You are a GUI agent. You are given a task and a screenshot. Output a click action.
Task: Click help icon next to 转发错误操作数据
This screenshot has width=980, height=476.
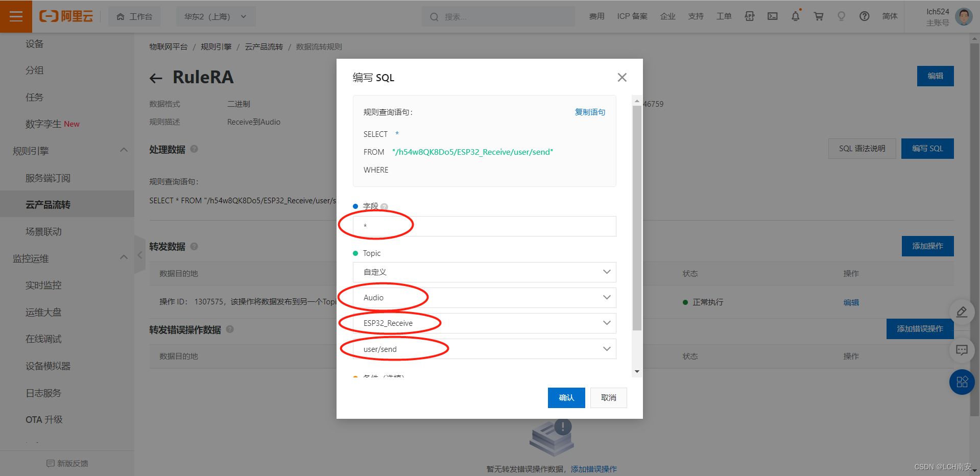click(x=230, y=329)
